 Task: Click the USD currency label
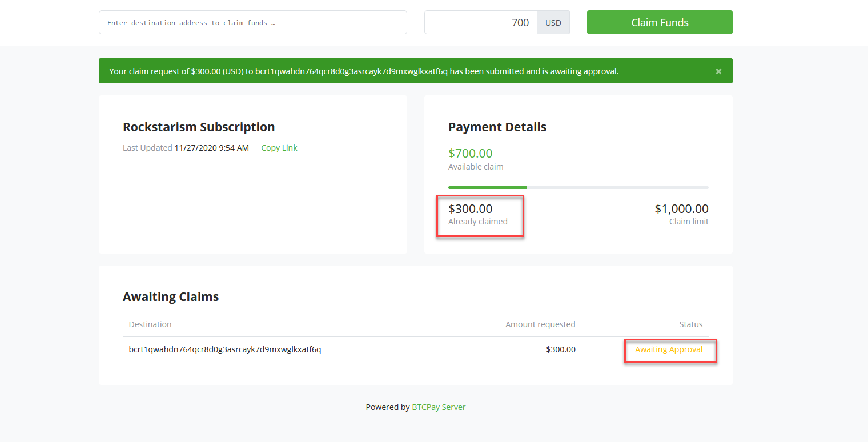pyautogui.click(x=552, y=22)
